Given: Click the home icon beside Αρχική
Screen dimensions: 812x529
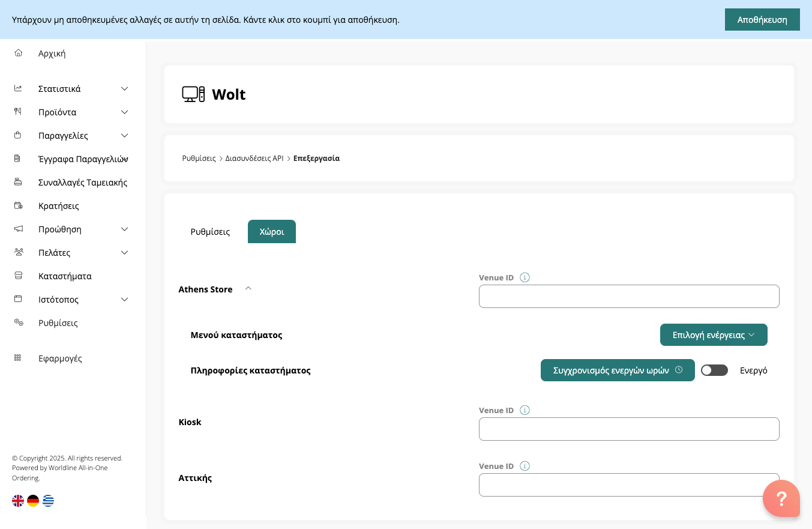Looking at the screenshot, I should click(x=18, y=53).
